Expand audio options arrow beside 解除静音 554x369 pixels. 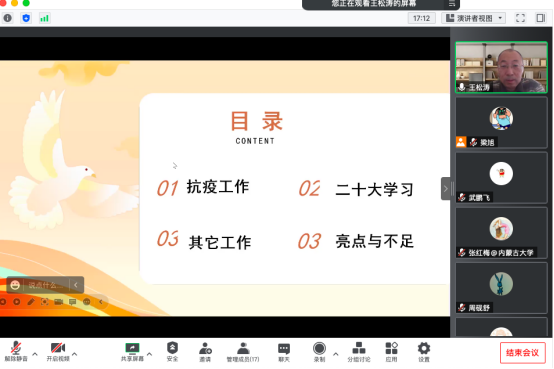pos(35,353)
